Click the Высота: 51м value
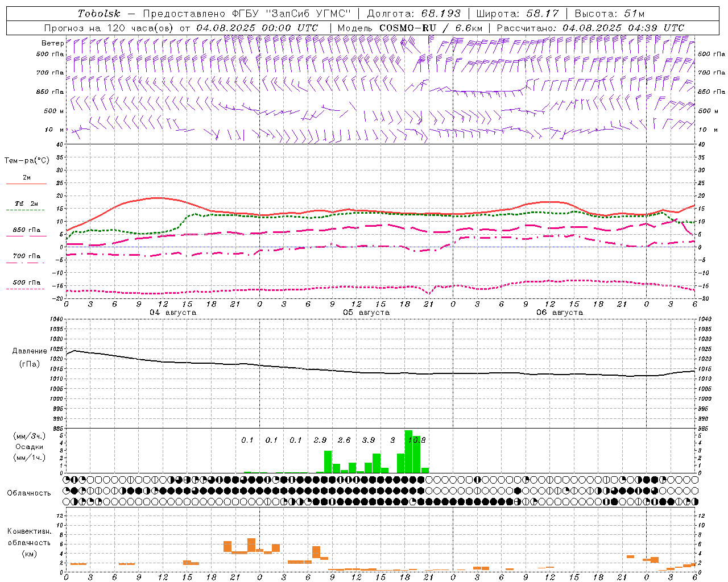The image size is (728, 582). 610,14
